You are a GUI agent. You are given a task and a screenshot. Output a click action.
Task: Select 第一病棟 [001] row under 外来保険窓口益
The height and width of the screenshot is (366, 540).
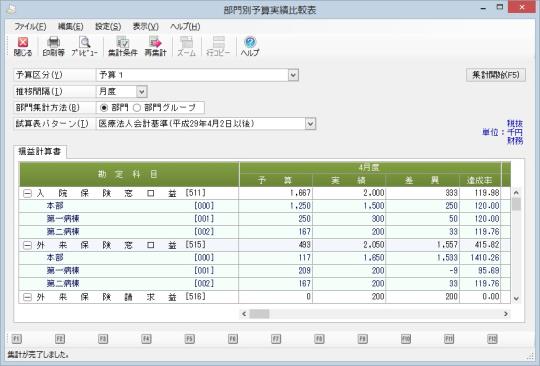[264, 271]
